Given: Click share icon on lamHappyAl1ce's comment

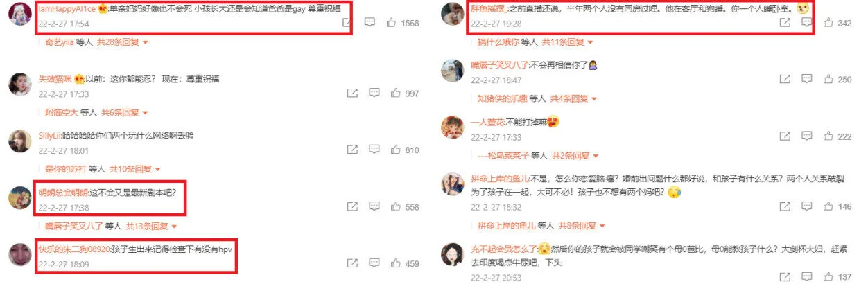Looking at the screenshot, I should [347, 23].
